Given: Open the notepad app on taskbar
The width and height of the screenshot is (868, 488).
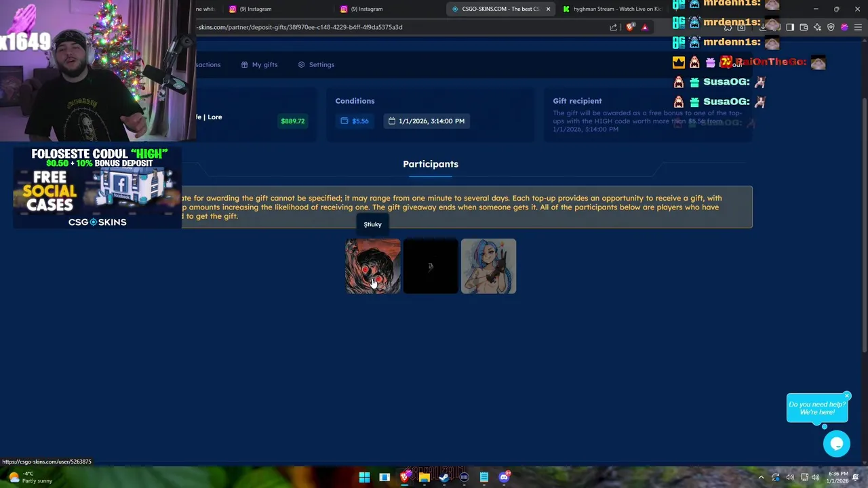Looking at the screenshot, I should pyautogui.click(x=484, y=477).
